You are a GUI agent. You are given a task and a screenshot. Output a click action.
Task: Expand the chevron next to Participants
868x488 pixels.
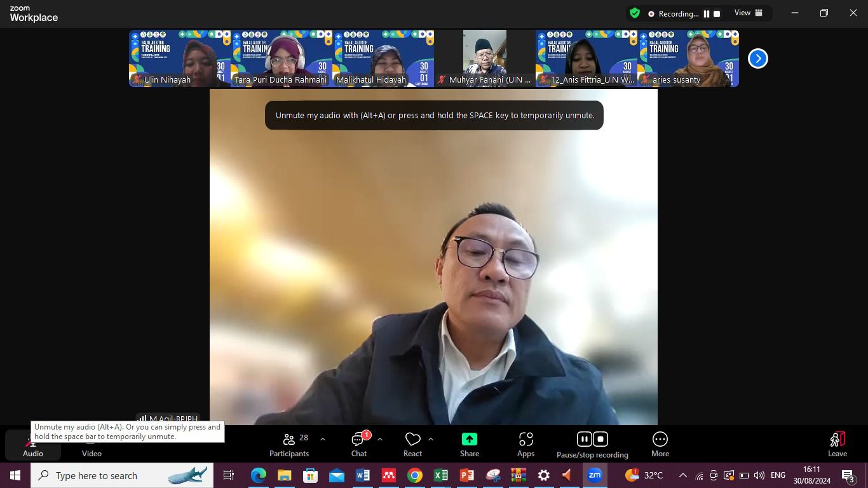323,439
